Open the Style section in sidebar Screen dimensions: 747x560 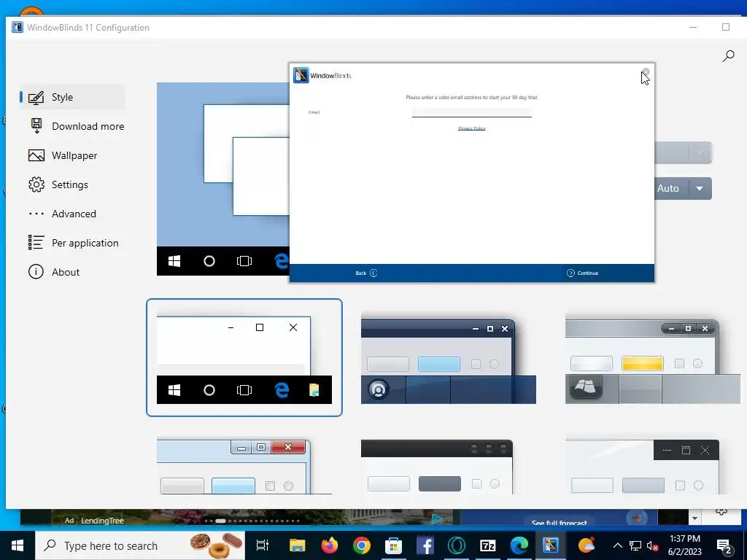tap(72, 97)
